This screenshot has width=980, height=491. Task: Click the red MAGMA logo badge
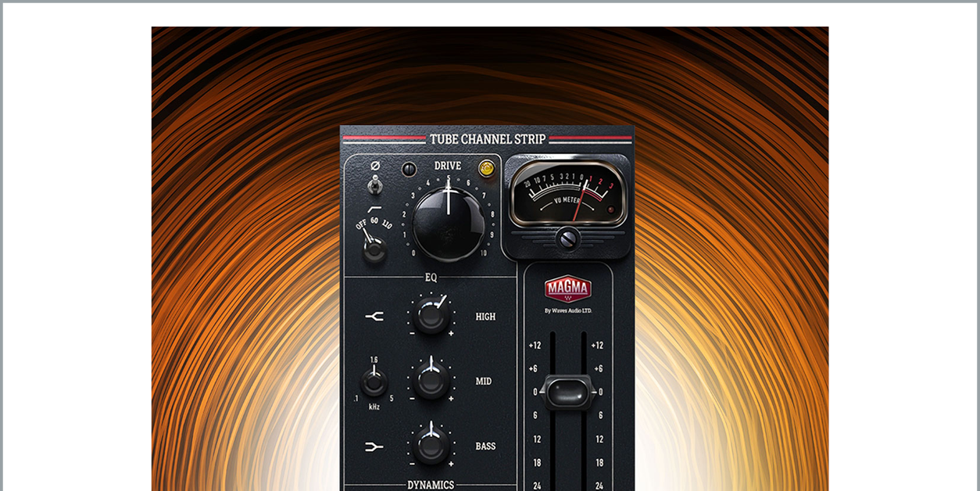567,289
